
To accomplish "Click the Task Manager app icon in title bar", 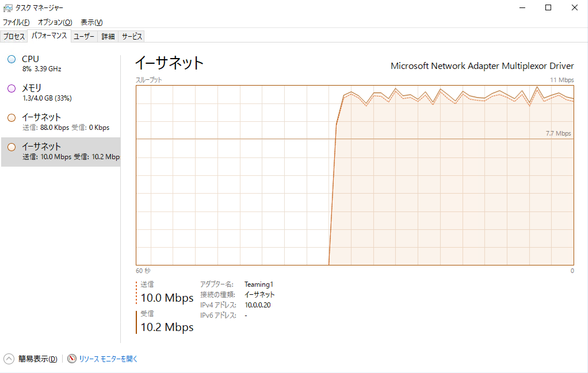I will click(8, 8).
